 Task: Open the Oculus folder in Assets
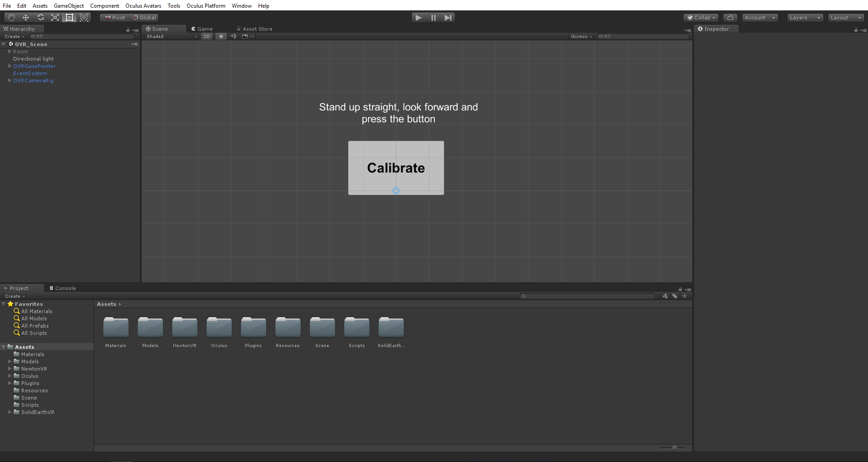[x=219, y=327]
